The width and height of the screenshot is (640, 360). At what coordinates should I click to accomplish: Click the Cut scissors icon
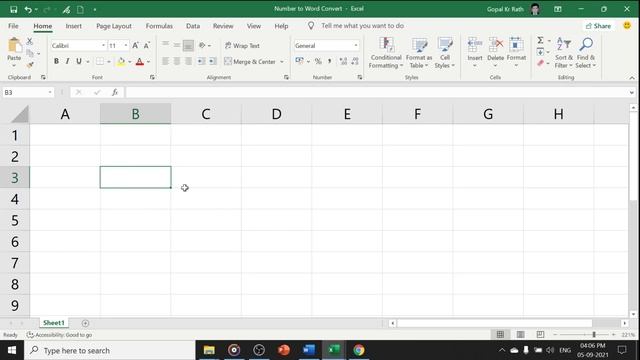pos(29,41)
